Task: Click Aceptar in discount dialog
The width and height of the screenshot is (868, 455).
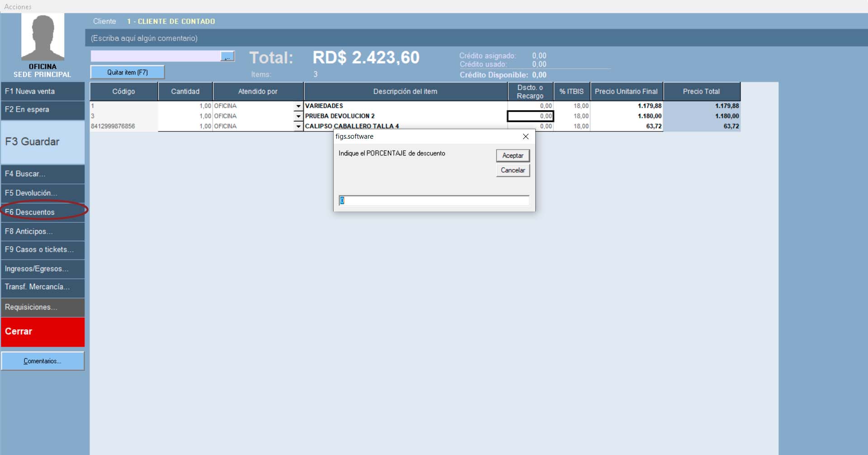Action: (513, 155)
